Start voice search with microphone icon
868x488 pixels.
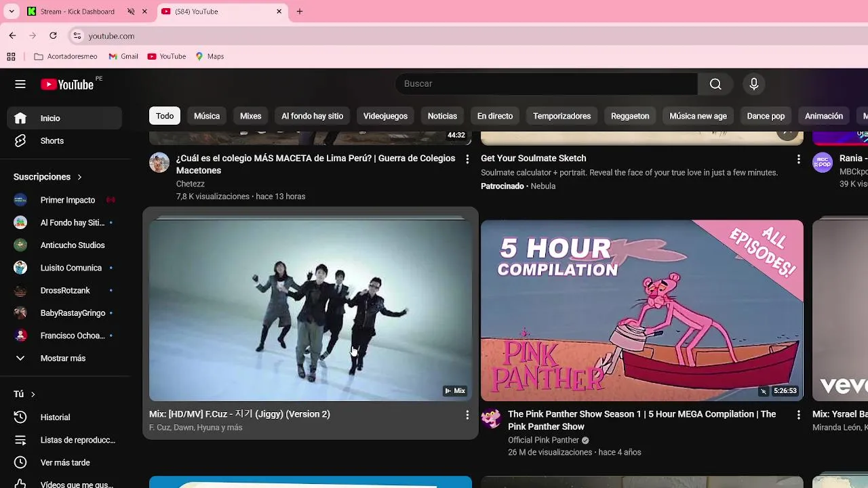pyautogui.click(x=753, y=84)
